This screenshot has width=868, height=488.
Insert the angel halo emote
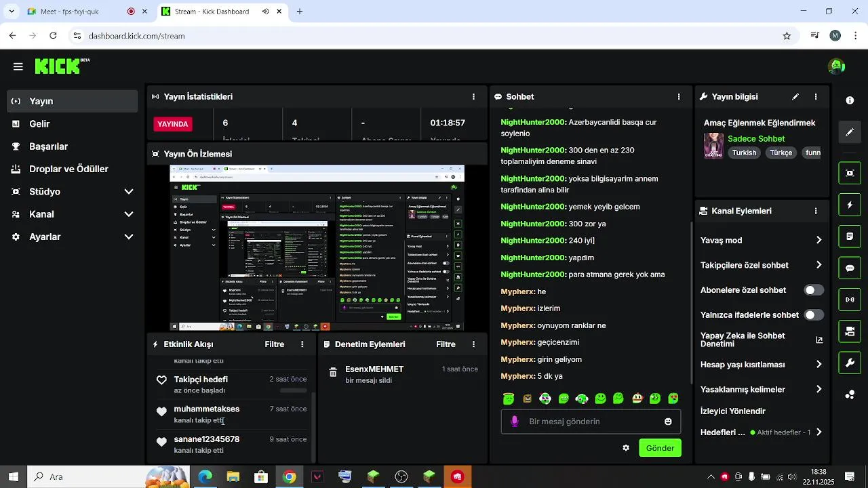point(509,399)
